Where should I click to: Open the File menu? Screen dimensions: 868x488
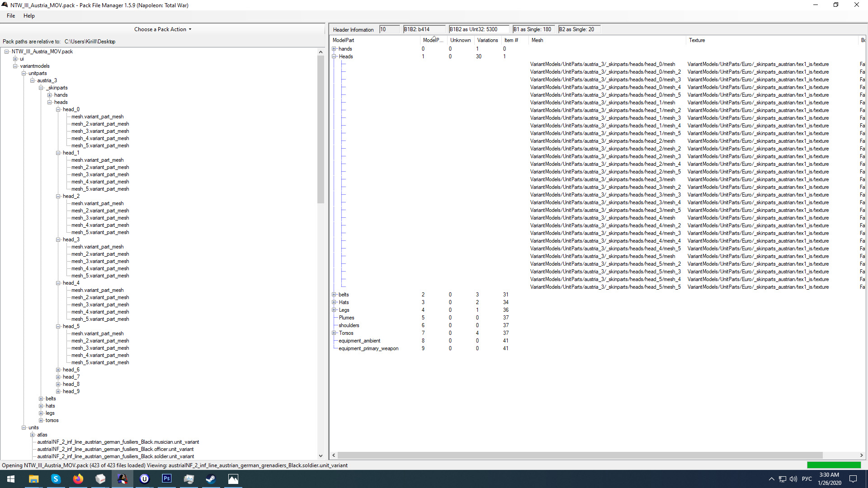tap(11, 16)
